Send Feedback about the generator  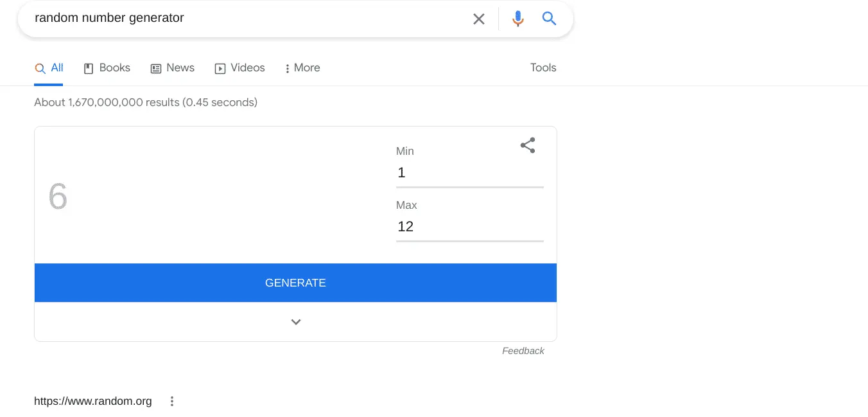[523, 351]
